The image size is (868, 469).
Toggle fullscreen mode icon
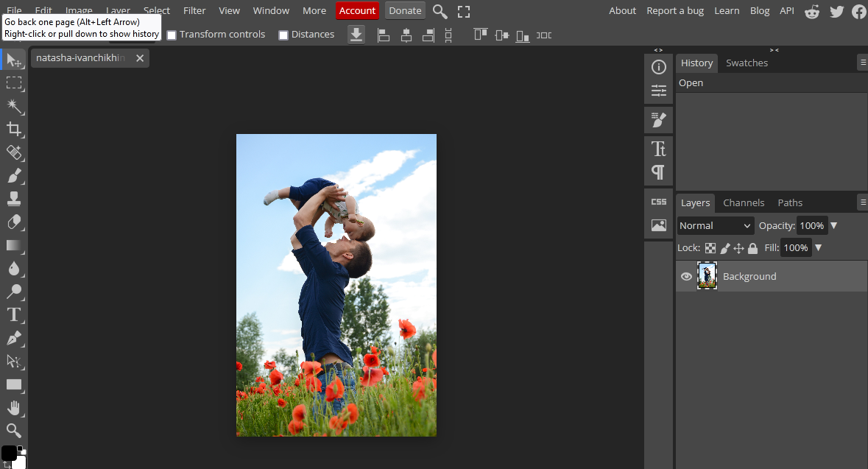[x=464, y=11]
